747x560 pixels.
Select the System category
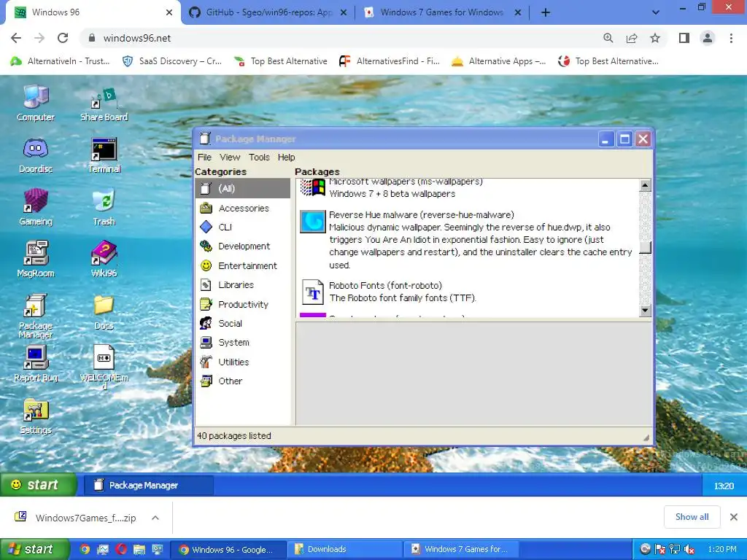point(242,343)
